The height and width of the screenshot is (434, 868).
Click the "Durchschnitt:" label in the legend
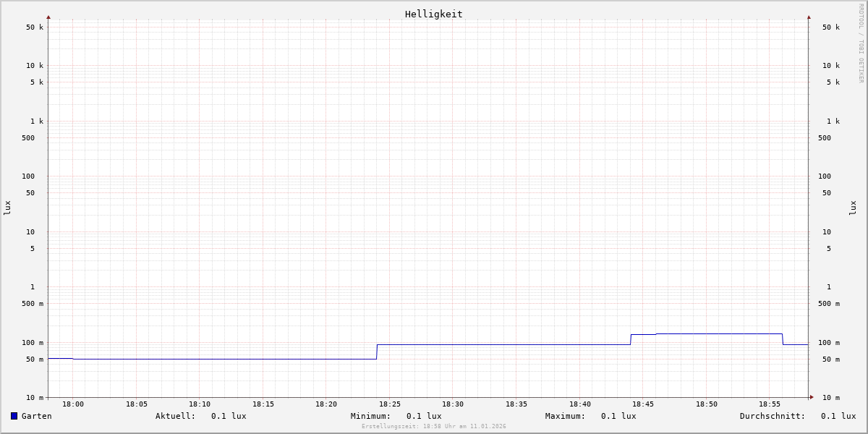point(773,416)
